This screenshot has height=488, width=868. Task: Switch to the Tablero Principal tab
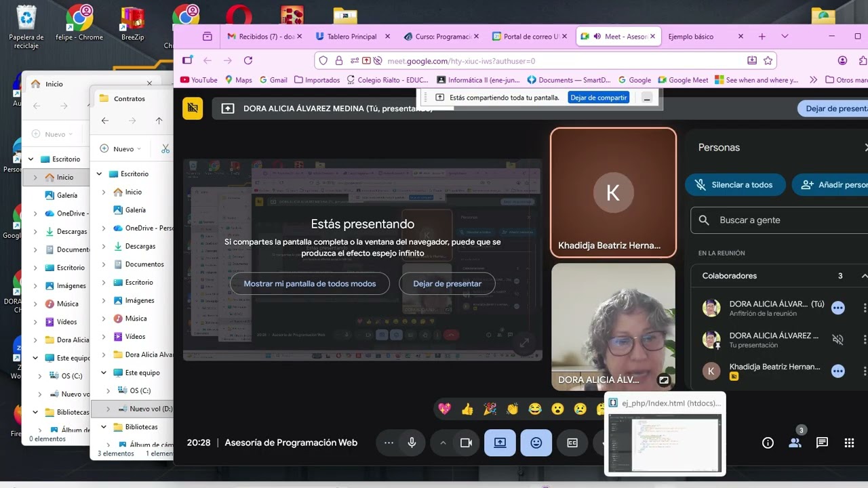pyautogui.click(x=352, y=37)
